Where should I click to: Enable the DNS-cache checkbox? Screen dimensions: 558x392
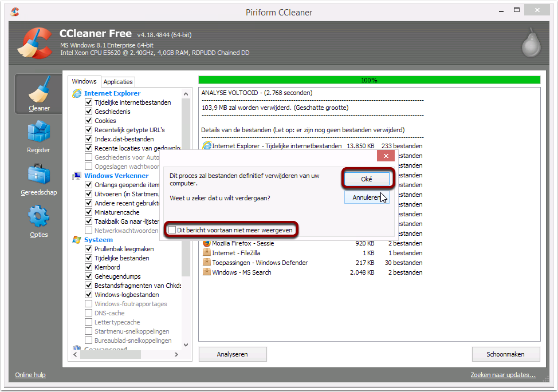(x=89, y=313)
